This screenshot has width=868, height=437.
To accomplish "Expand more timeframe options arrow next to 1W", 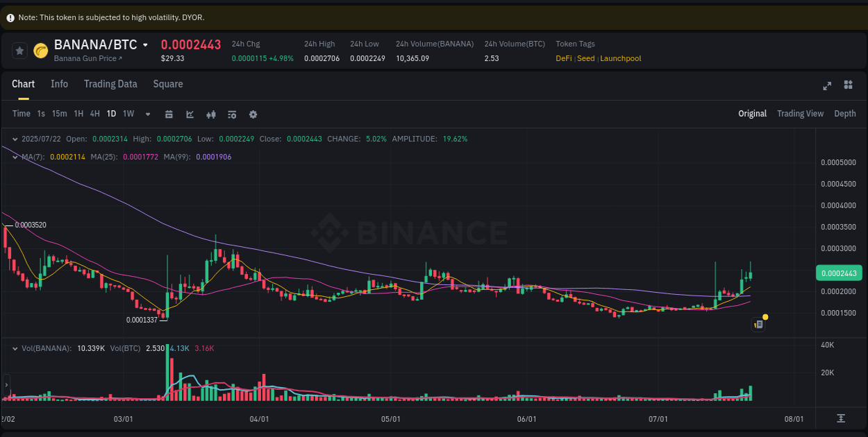I will (147, 114).
